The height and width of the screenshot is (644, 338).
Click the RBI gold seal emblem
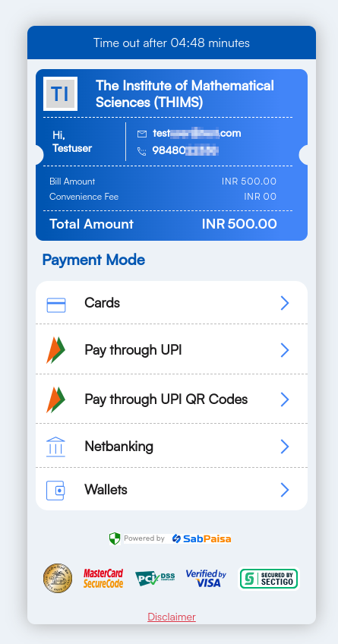(x=58, y=578)
